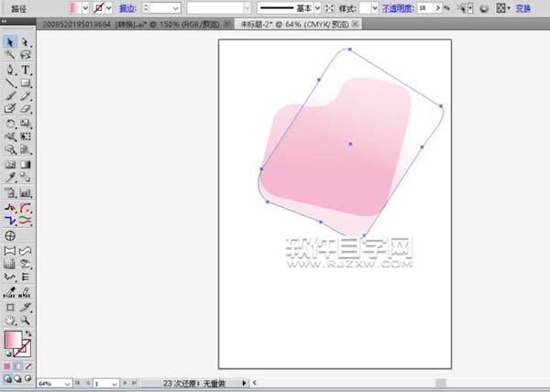This screenshot has width=550, height=392.
Task: Select the Type tool
Action: click(26, 70)
